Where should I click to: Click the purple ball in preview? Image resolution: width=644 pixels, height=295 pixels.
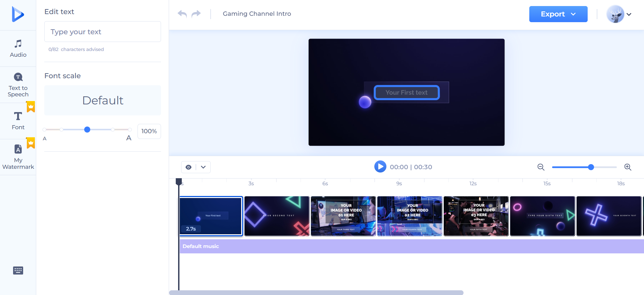tap(365, 102)
